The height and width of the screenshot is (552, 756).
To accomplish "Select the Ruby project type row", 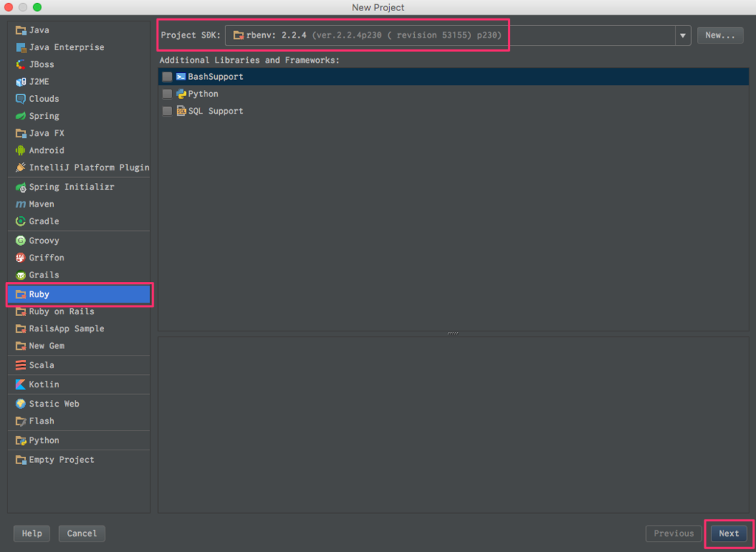I will (79, 294).
